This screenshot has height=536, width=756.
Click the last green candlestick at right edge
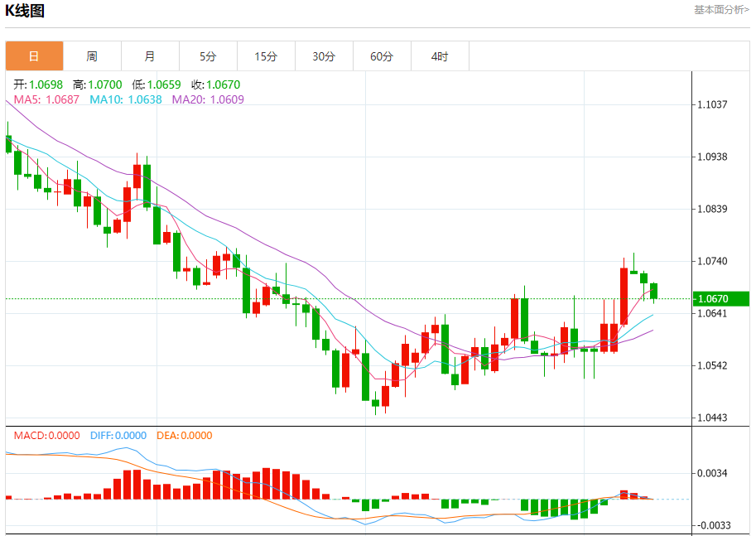tap(654, 292)
